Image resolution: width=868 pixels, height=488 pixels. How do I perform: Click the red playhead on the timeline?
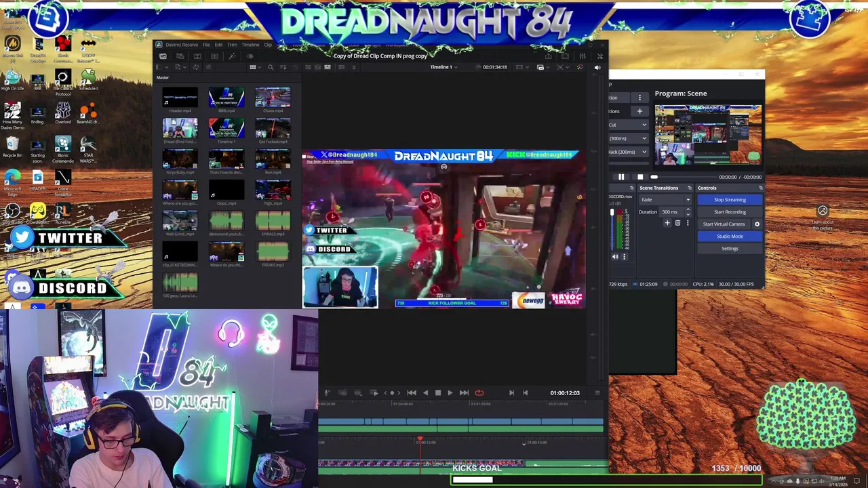click(420, 440)
